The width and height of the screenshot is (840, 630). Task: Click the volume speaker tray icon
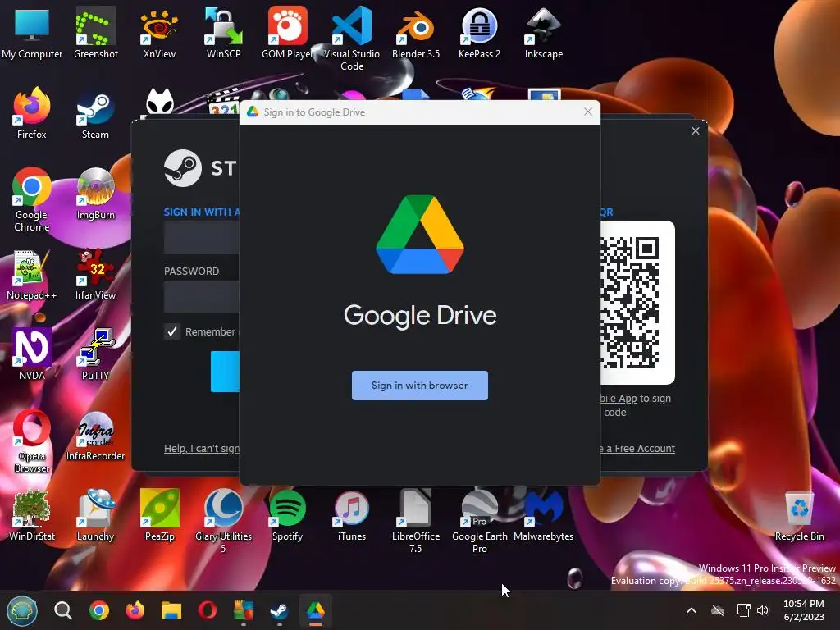point(763,610)
